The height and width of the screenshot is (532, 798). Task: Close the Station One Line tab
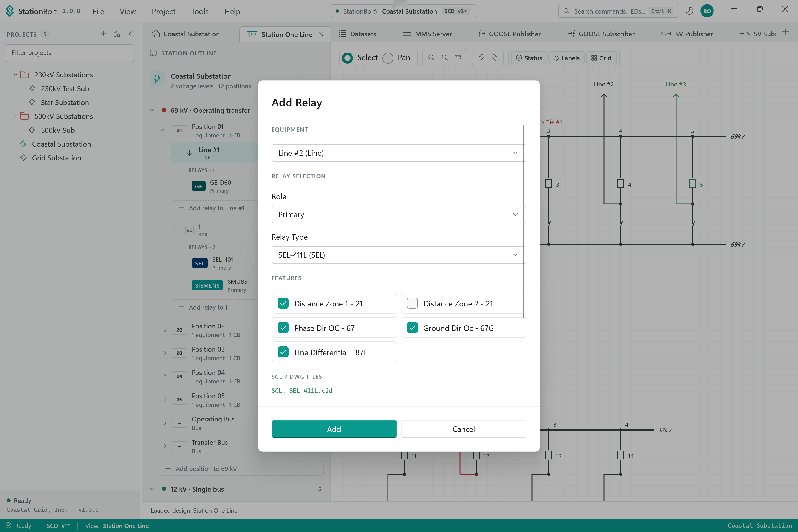(321, 34)
